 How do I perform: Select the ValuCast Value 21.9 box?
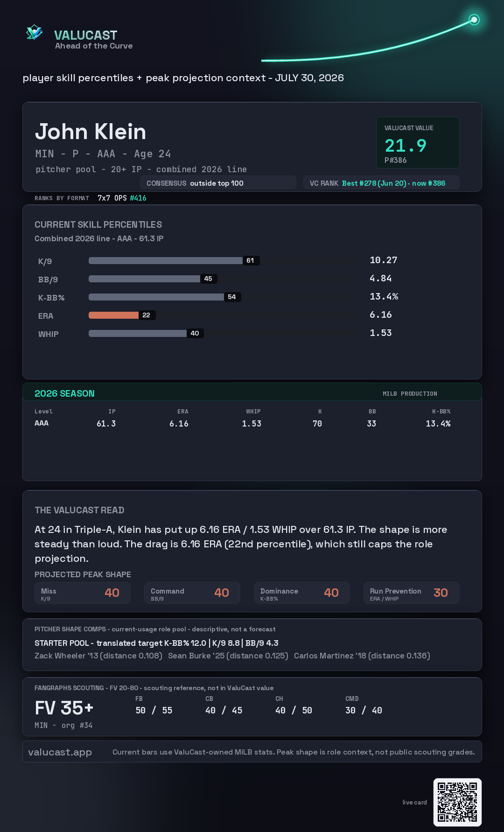click(418, 142)
